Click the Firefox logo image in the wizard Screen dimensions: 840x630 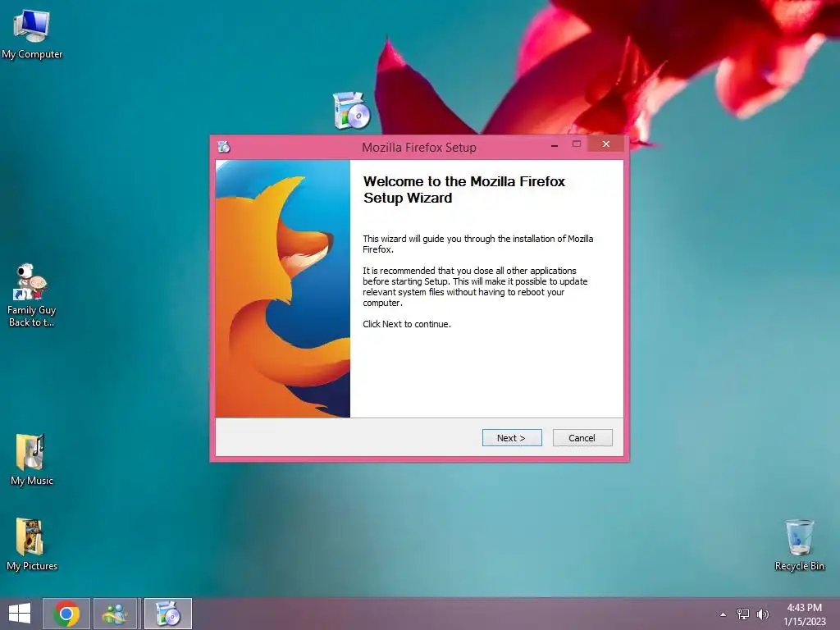pos(283,289)
